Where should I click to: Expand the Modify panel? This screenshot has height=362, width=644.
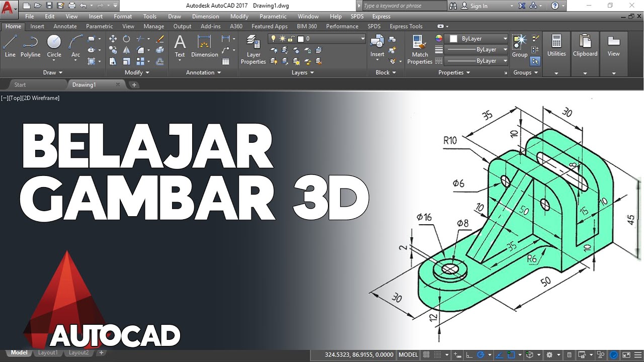tap(137, 72)
